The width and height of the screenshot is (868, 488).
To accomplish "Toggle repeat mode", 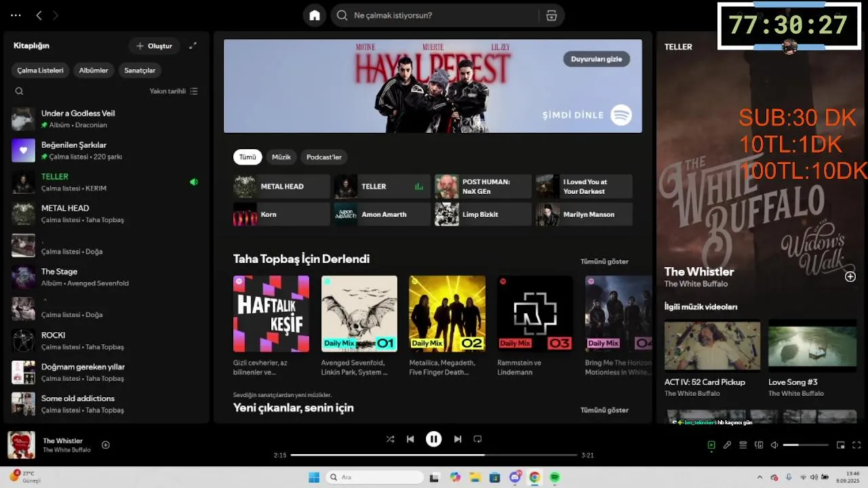I will [477, 439].
